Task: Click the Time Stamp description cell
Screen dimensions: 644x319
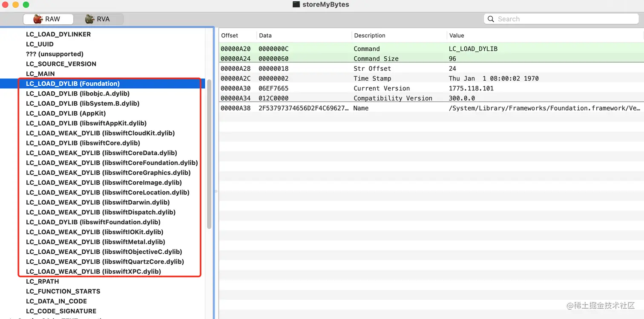Action: [372, 78]
